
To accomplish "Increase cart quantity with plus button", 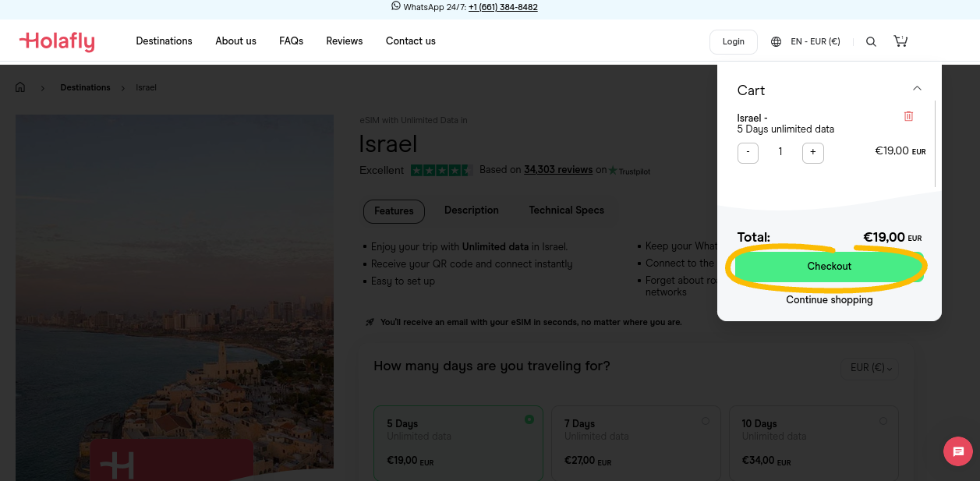I will click(812, 153).
